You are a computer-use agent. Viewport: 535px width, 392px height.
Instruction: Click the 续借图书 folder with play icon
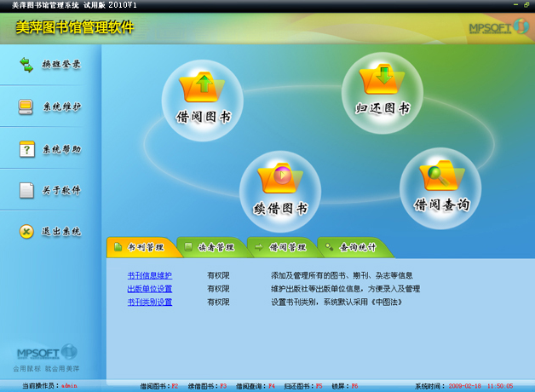280,178
